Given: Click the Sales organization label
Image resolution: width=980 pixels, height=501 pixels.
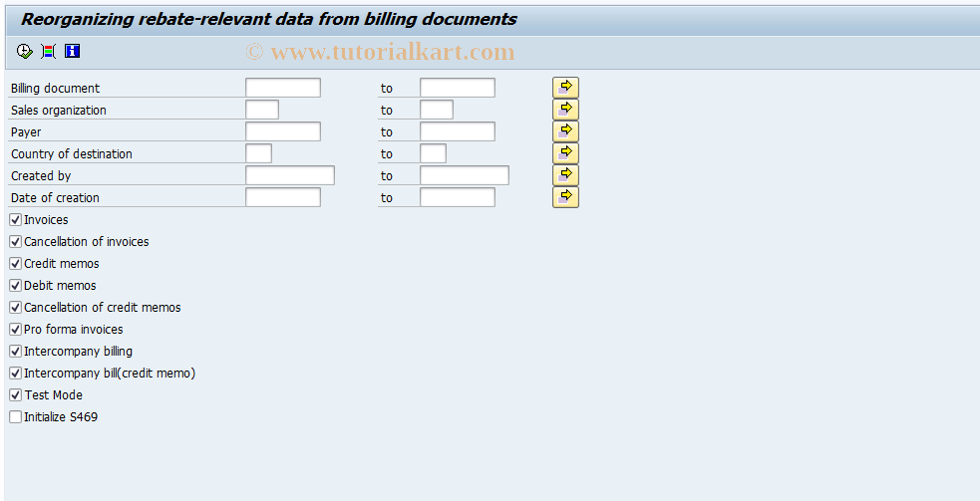Looking at the screenshot, I should (58, 110).
